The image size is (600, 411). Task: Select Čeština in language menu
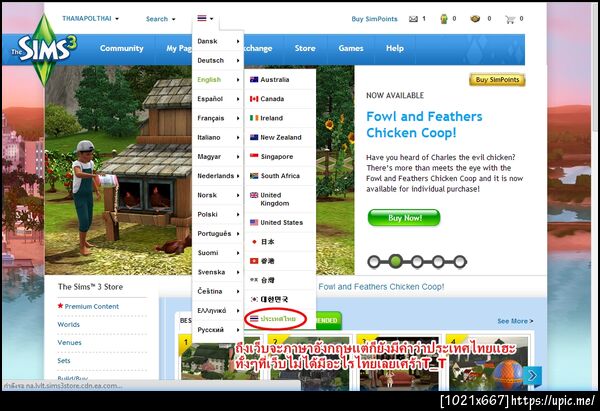pyautogui.click(x=218, y=291)
